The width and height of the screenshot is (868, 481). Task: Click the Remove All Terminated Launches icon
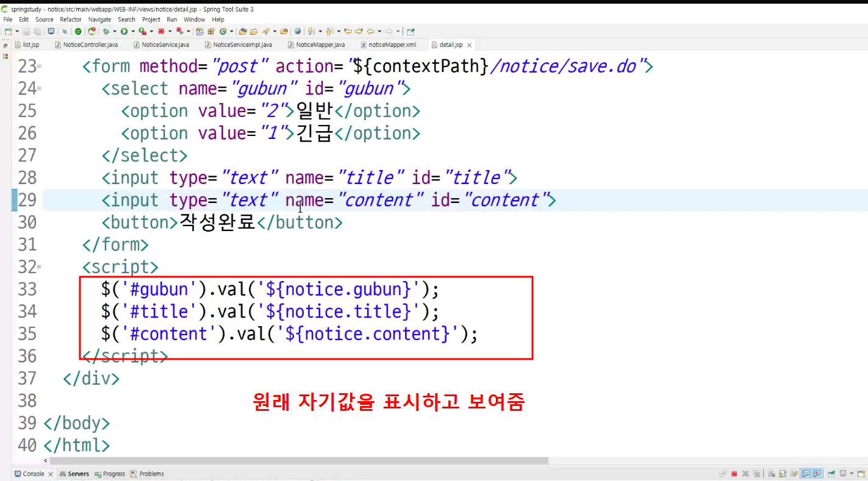(x=756, y=474)
